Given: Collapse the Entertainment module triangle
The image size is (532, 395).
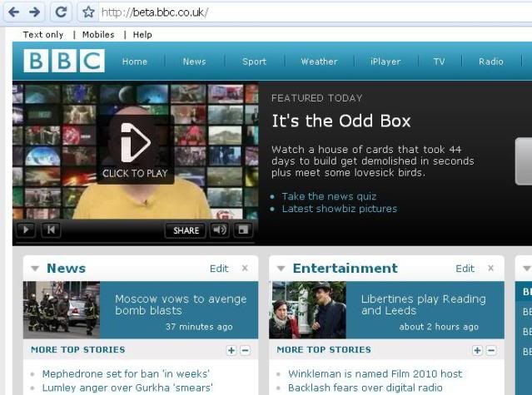Looking at the screenshot, I should (x=281, y=269).
